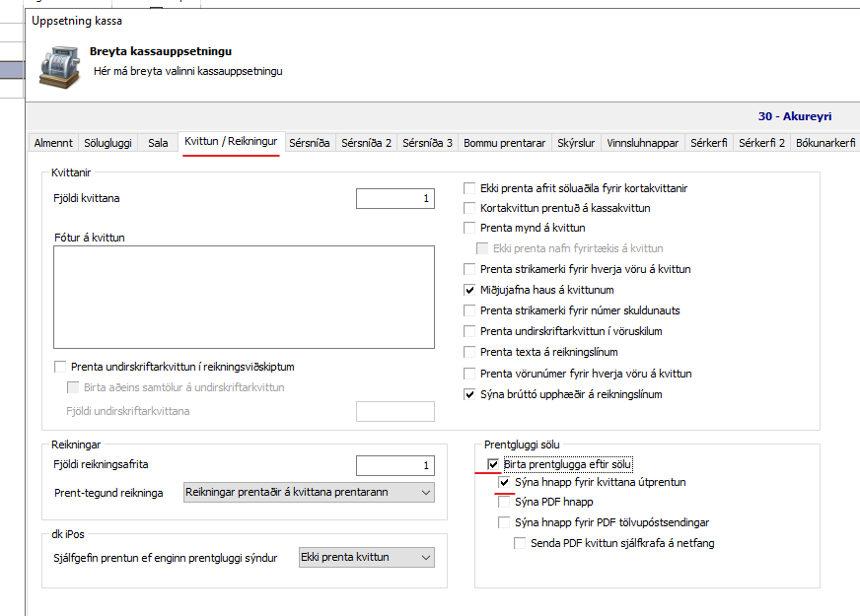Screen dimensions: 860x616
Task: Uncheck Sýna hnapp fyrir kvittana útprentun
Action: pos(505,483)
